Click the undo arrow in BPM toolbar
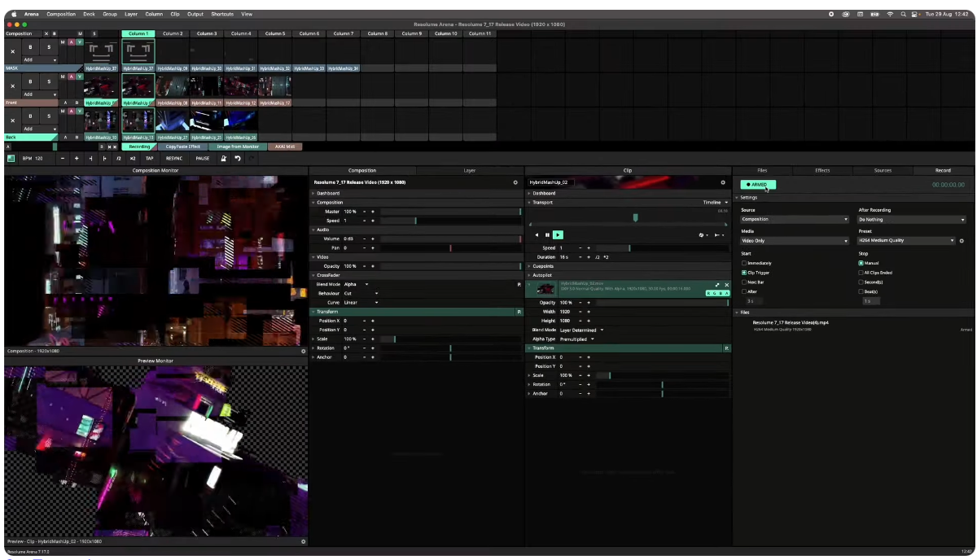977x560 pixels. pyautogui.click(x=238, y=159)
